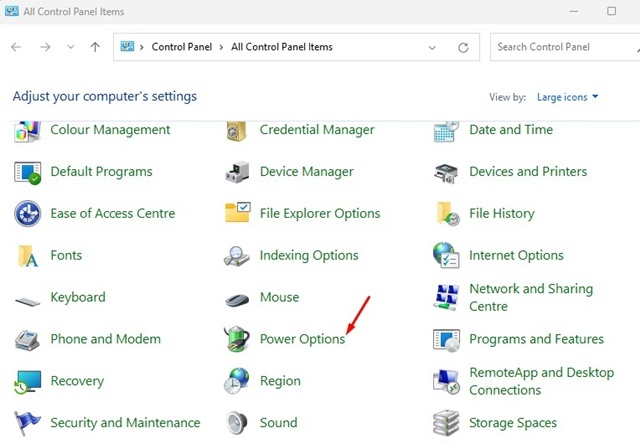The height and width of the screenshot is (443, 640).
Task: Go back using the back arrow
Action: point(16,47)
